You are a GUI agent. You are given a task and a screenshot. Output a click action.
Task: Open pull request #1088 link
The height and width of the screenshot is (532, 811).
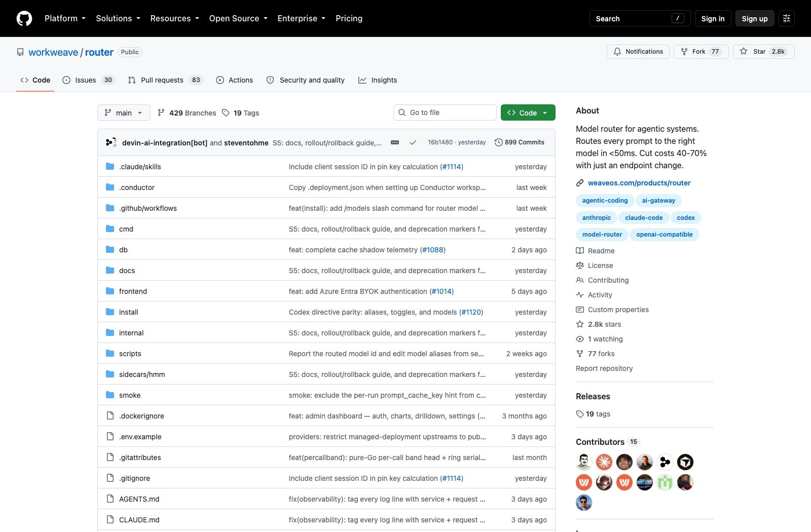pos(433,250)
